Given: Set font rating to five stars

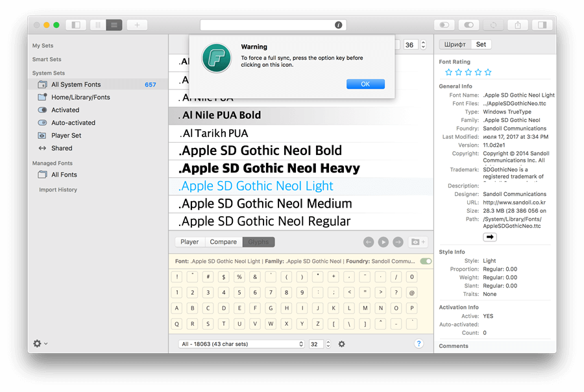Looking at the screenshot, I should pyautogui.click(x=488, y=72).
